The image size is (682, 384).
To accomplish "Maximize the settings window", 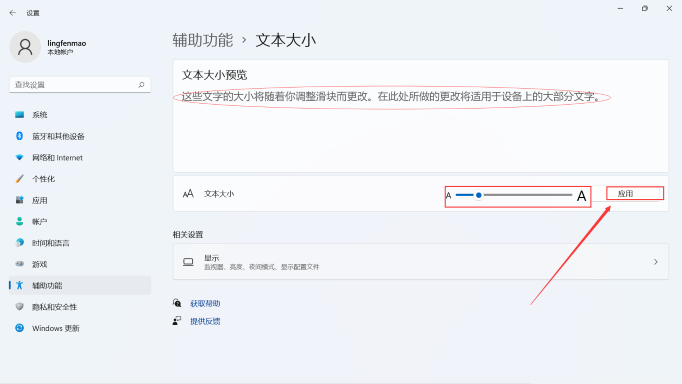I will click(x=645, y=9).
